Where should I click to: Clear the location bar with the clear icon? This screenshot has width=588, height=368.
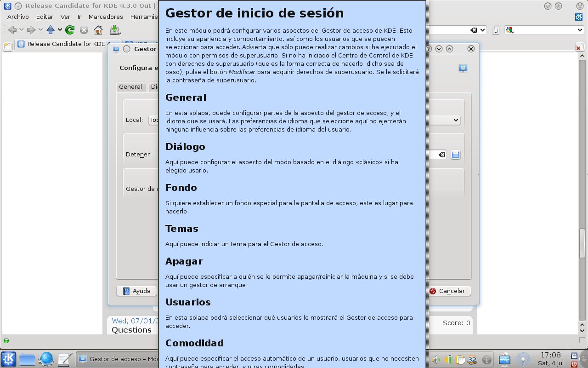tap(474, 30)
